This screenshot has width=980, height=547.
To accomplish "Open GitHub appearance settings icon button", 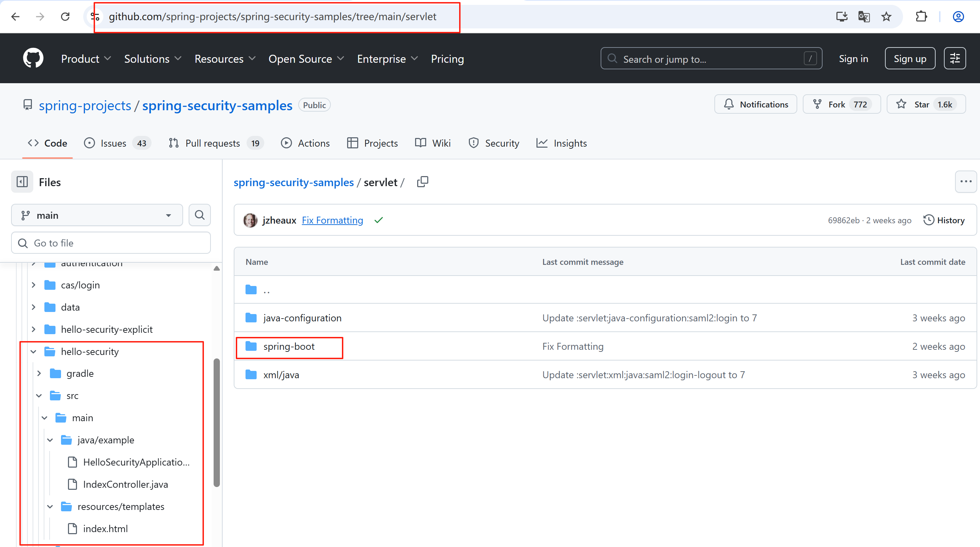I will coord(954,59).
